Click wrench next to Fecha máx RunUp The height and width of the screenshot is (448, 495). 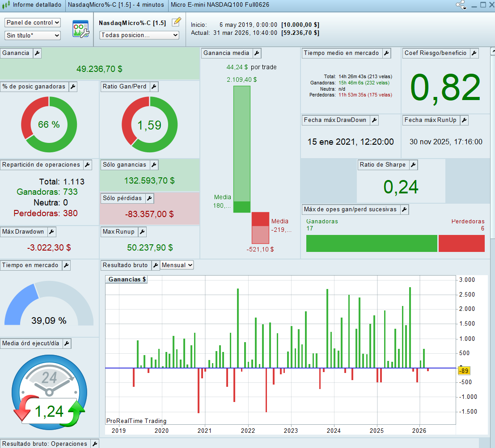coord(464,120)
